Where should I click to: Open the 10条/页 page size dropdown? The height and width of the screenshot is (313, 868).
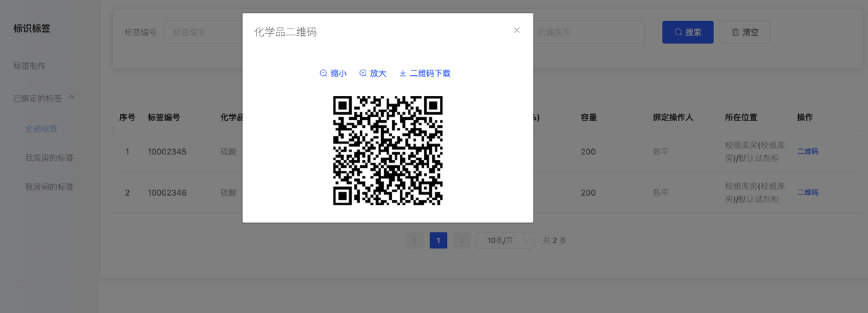pos(505,241)
